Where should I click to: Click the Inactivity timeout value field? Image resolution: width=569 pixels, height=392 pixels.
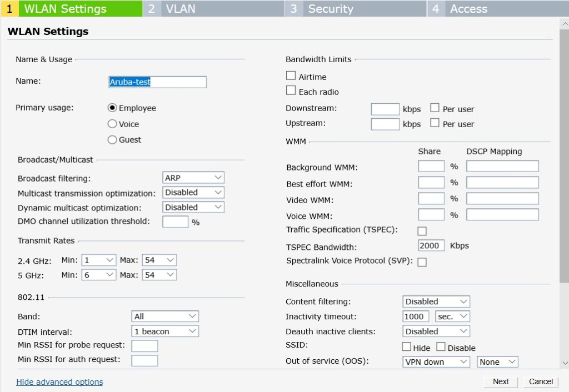pos(416,316)
